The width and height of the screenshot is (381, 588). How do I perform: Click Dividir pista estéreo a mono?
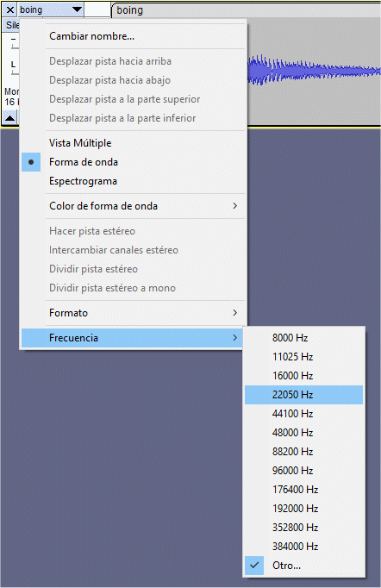133,288
